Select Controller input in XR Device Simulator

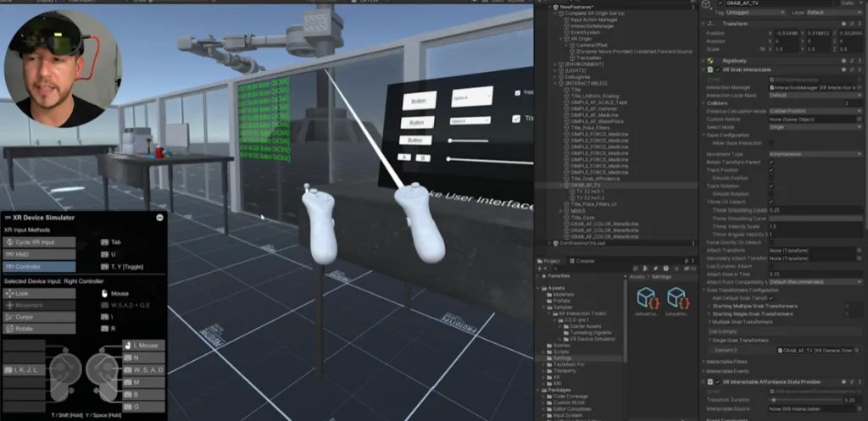(39, 267)
